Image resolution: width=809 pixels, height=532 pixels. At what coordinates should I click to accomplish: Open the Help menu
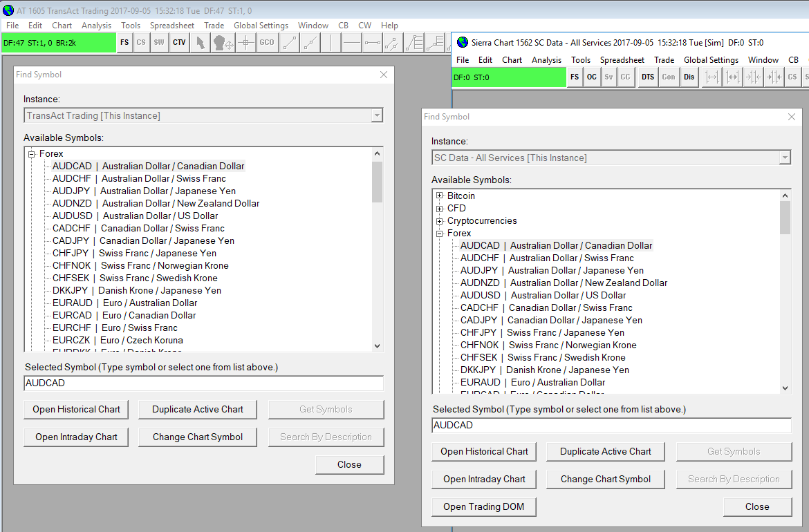pos(389,26)
